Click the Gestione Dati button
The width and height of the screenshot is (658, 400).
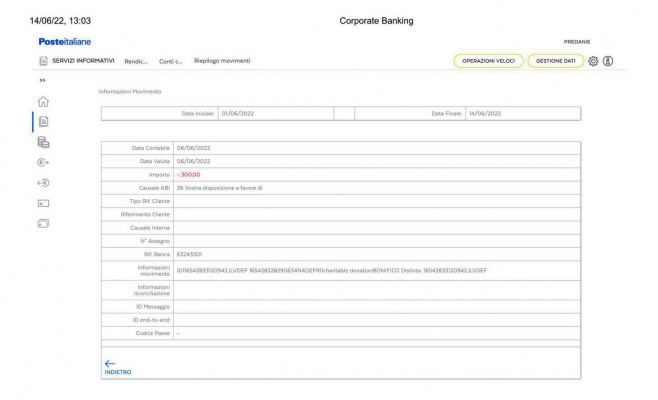click(555, 61)
